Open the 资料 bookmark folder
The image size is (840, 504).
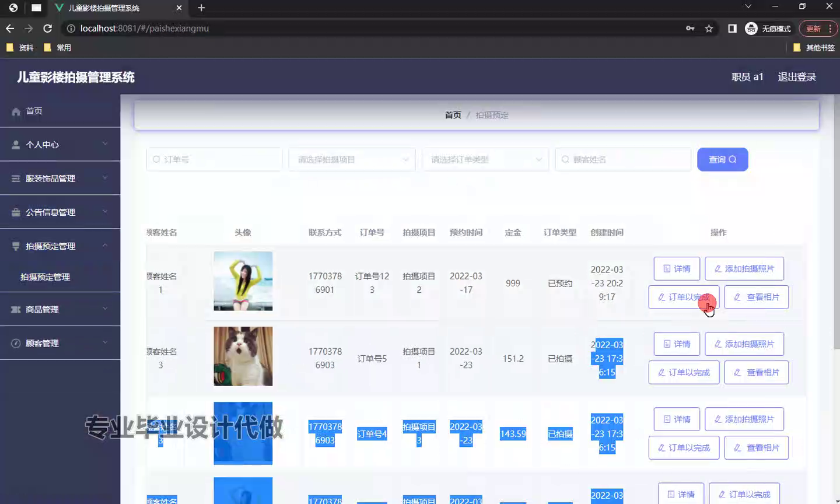[20, 48]
